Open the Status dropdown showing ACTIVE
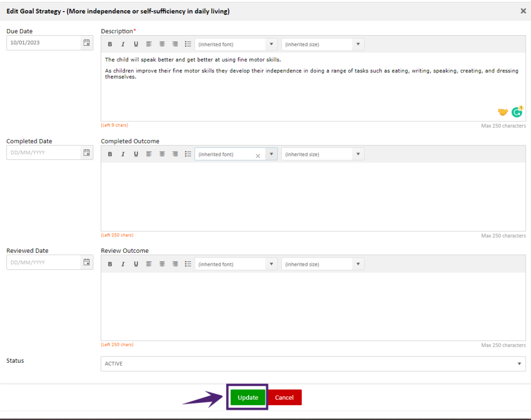531x420 pixels. [x=313, y=364]
